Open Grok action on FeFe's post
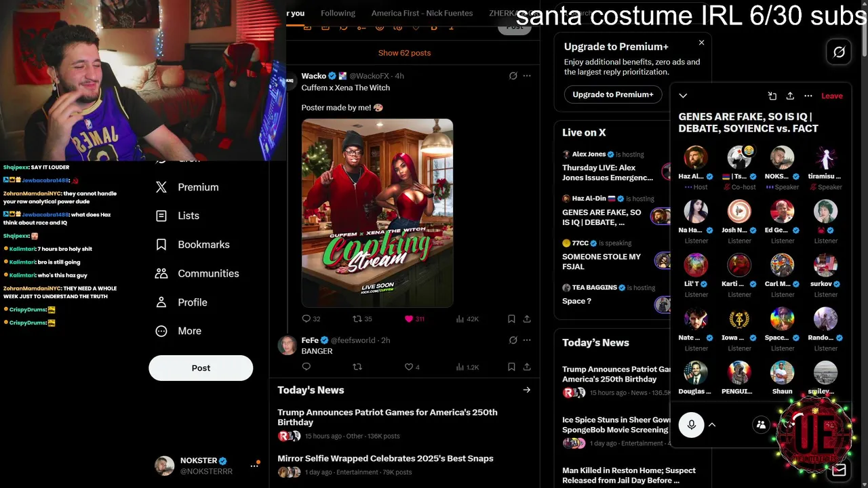The width and height of the screenshot is (868, 488). [x=513, y=340]
